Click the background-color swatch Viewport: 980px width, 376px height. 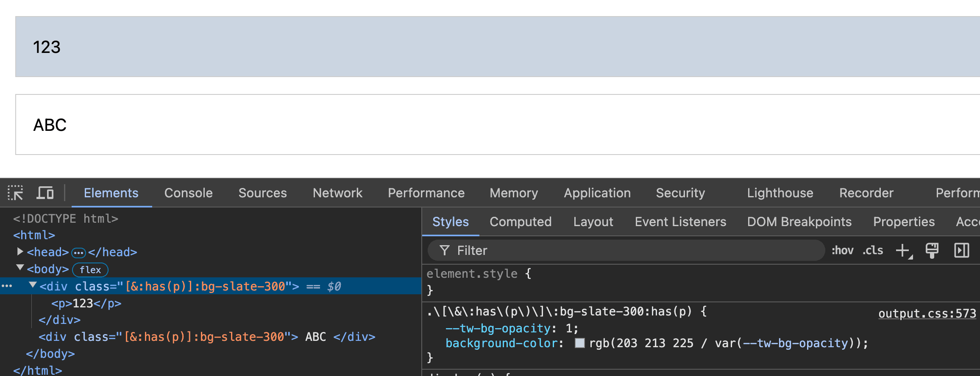579,343
